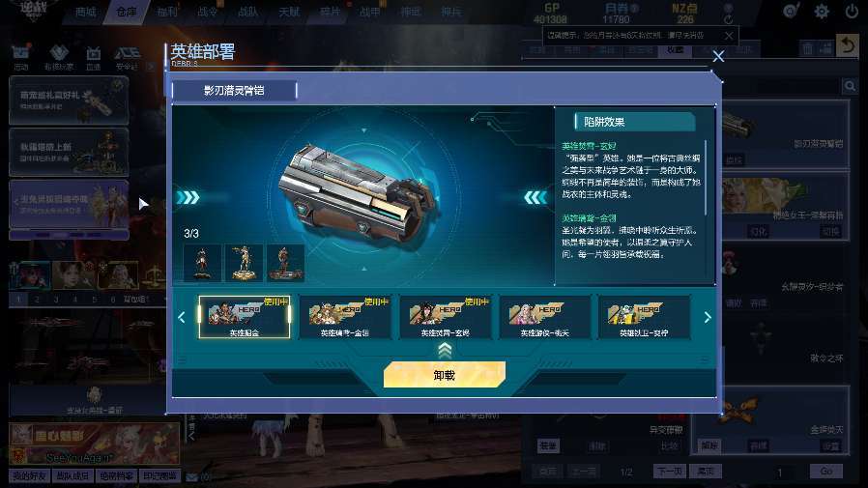
Task: Select the golden hero statue thumbnail
Action: [x=244, y=263]
